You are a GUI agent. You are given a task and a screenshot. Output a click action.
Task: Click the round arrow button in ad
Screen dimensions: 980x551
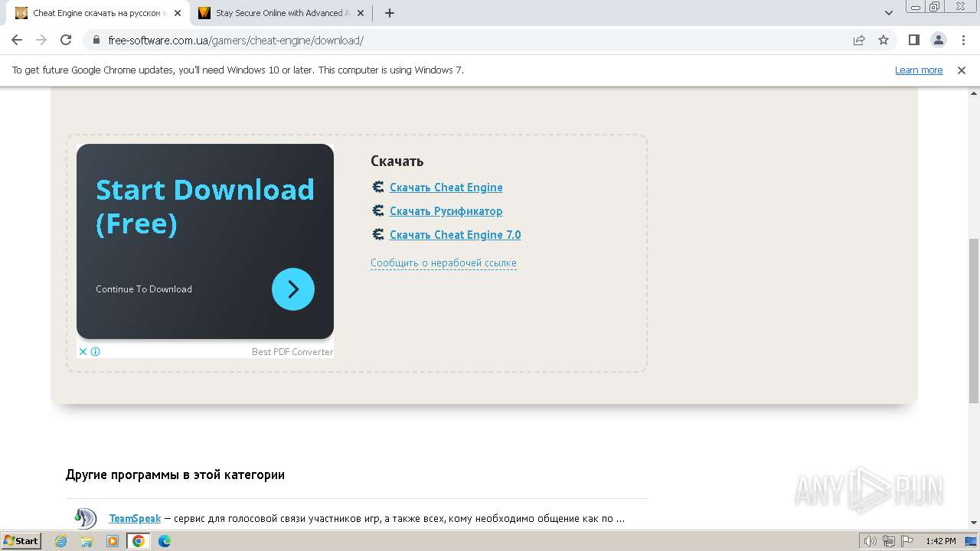point(293,289)
